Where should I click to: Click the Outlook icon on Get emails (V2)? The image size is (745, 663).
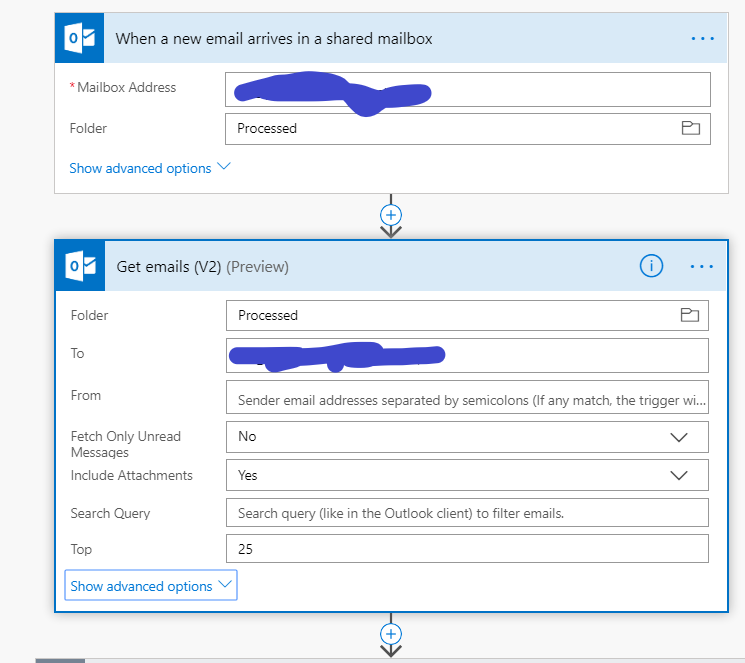[x=80, y=266]
